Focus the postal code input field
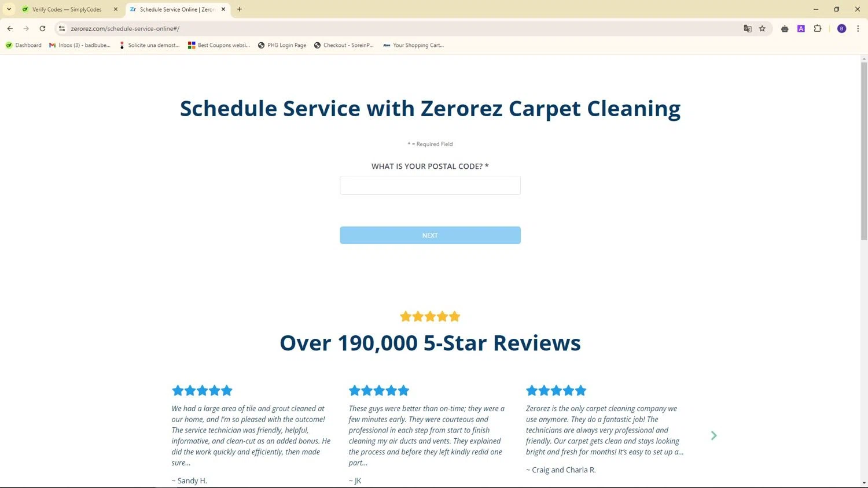The image size is (868, 488). click(430, 186)
